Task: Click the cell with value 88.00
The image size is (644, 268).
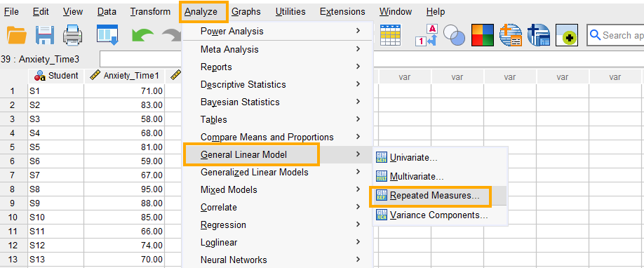Action: click(124, 203)
